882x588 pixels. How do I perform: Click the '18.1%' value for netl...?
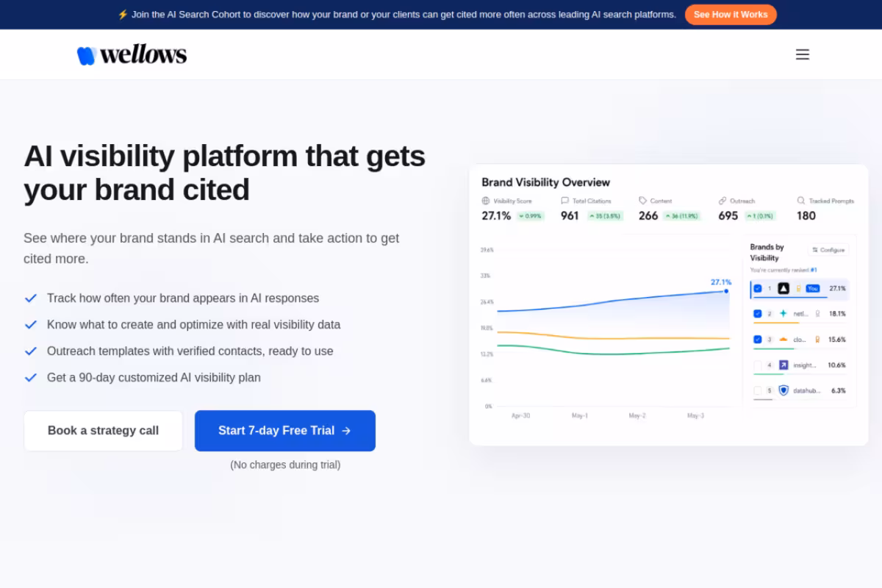(x=837, y=313)
